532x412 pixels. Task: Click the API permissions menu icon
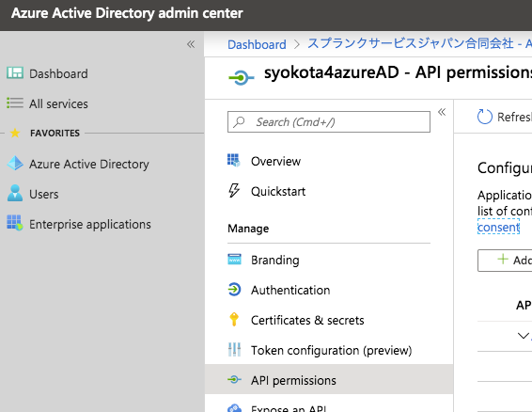(x=234, y=379)
